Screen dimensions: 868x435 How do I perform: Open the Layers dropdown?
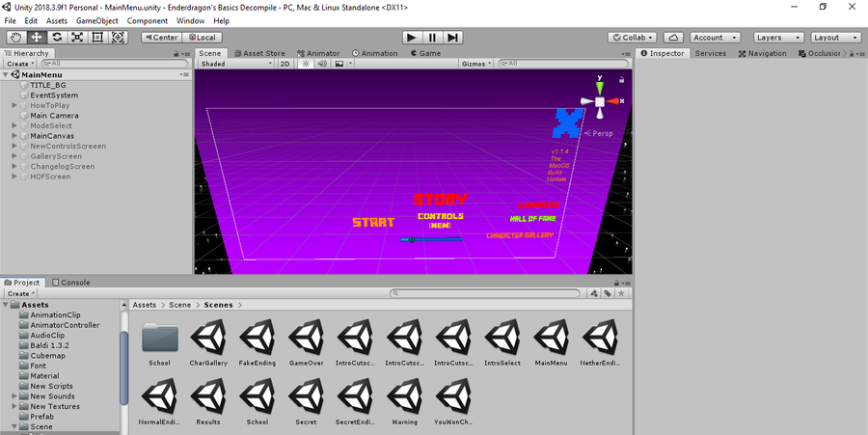(777, 37)
